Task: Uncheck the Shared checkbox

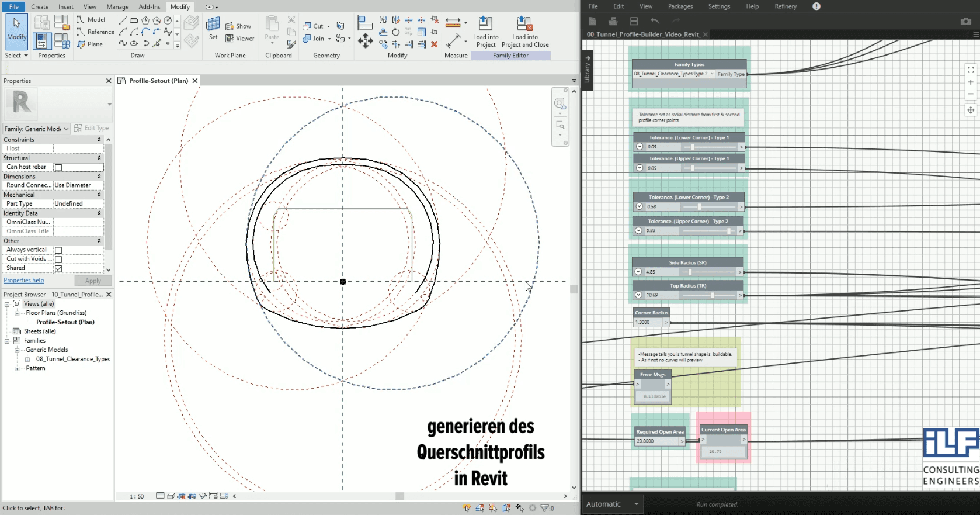Action: 58,269
